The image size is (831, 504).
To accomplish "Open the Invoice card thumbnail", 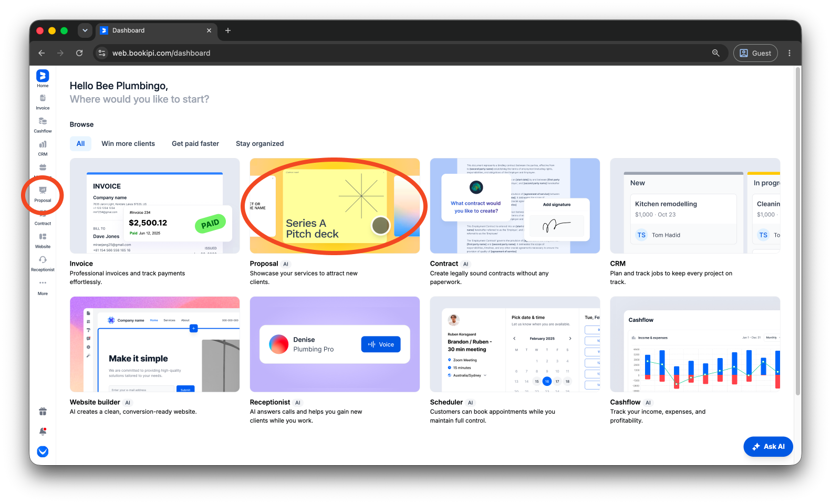I will pyautogui.click(x=154, y=206).
